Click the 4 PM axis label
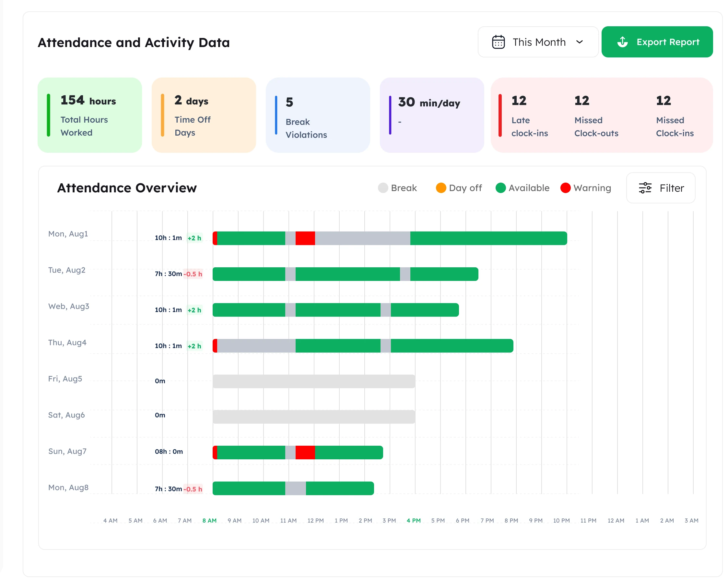The width and height of the screenshot is (728, 580). pos(414,521)
